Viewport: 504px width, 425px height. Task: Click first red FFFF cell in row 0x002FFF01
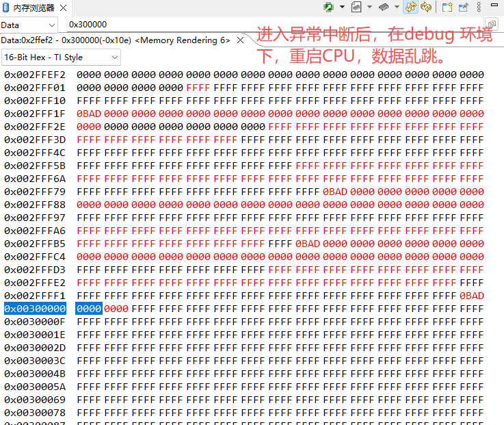198,88
